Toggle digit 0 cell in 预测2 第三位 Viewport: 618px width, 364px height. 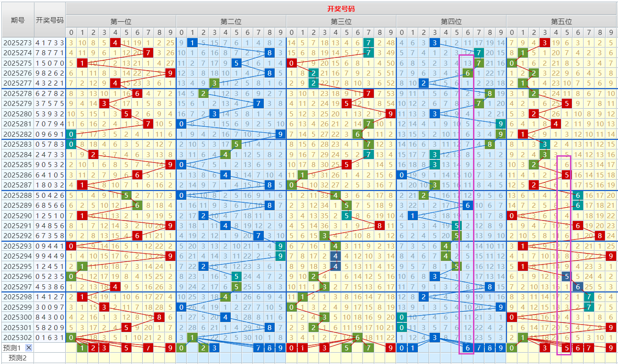(291, 358)
